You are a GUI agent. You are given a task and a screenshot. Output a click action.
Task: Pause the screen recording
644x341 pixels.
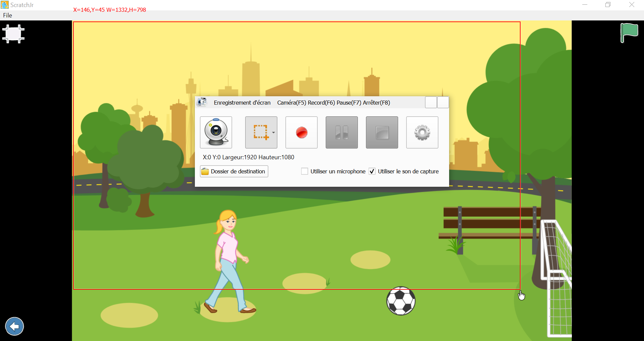pos(342,132)
